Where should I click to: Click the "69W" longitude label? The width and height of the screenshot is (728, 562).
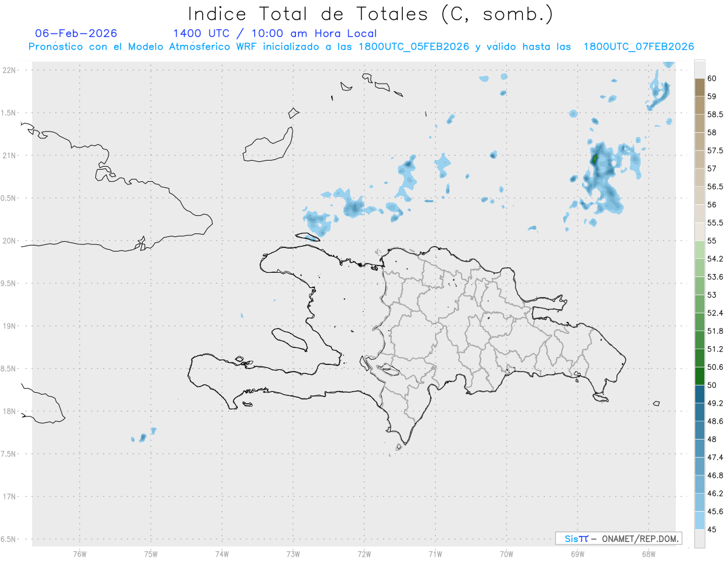click(x=578, y=554)
